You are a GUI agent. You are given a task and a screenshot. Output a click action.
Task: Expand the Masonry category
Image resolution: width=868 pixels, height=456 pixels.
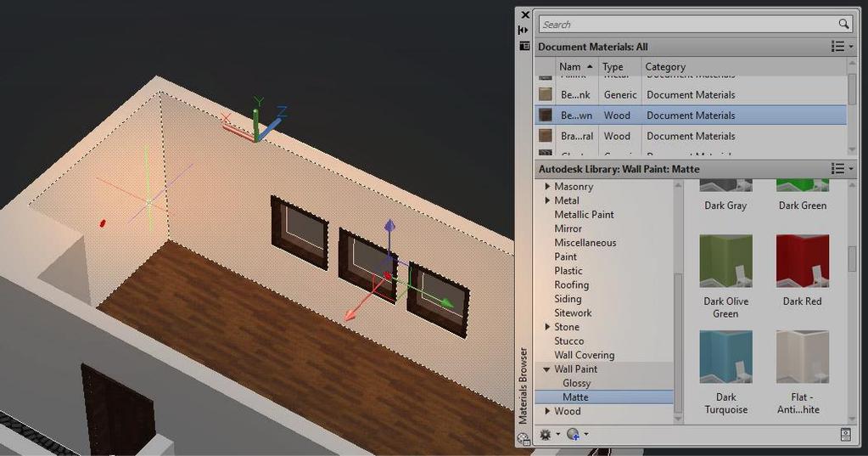(547, 186)
